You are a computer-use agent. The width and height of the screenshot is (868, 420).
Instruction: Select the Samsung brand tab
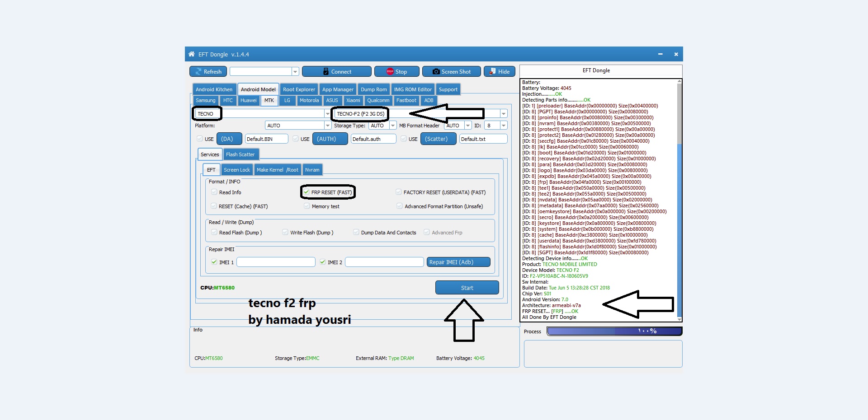pos(206,100)
